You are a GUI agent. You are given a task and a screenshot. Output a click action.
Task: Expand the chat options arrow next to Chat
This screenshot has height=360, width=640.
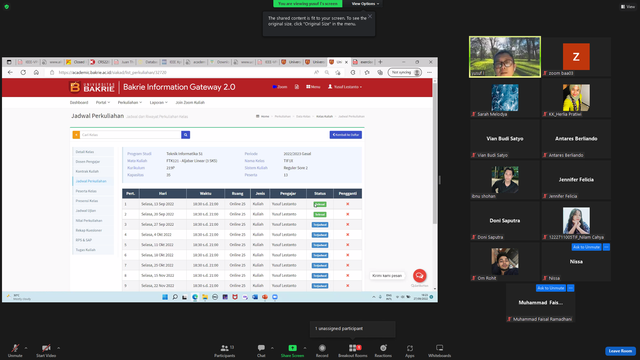(272, 348)
